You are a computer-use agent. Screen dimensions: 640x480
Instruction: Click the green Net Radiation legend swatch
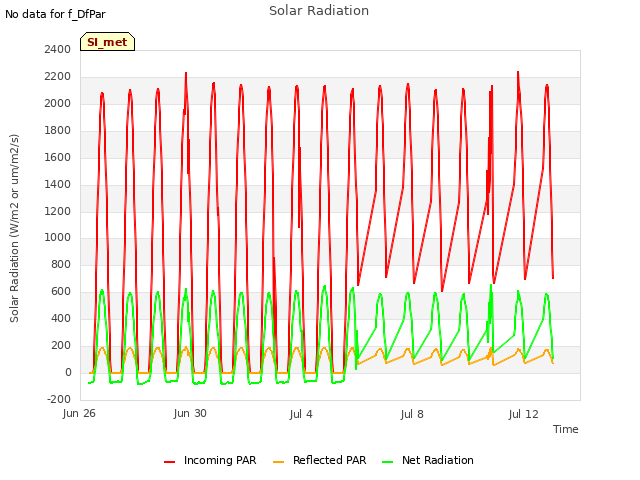(x=387, y=462)
